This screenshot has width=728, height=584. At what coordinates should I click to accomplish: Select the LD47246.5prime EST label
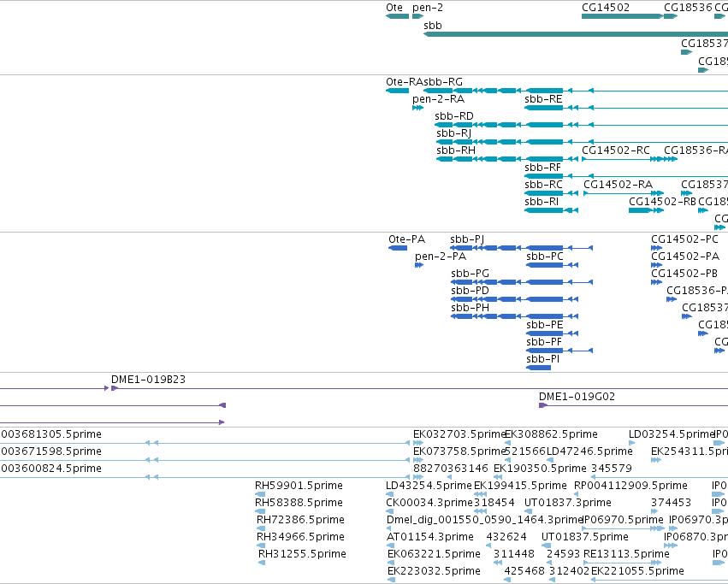point(589,451)
